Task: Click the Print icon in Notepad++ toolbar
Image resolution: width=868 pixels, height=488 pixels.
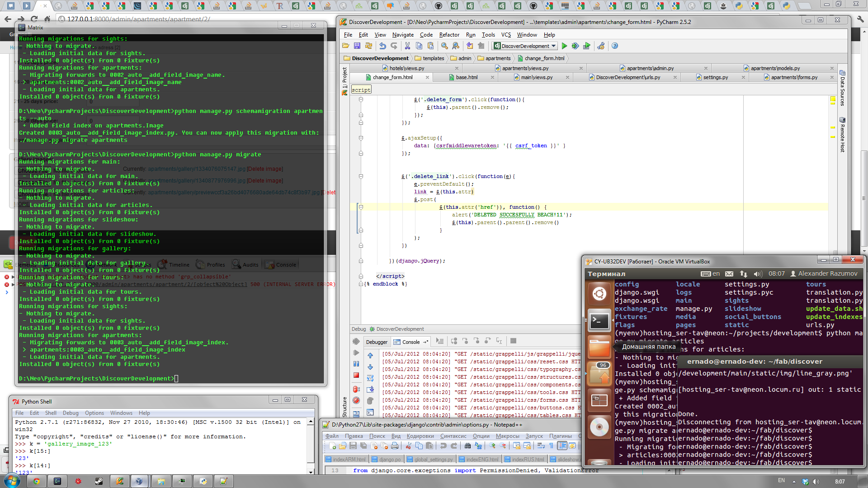Action: tap(395, 446)
